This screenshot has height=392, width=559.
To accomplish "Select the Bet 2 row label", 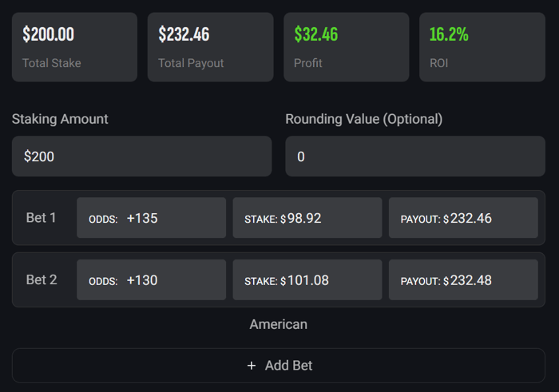I will point(42,279).
